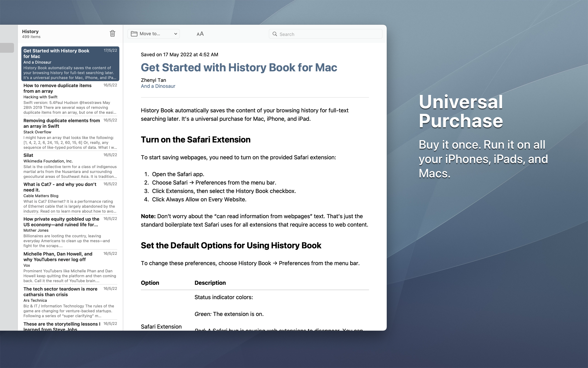Click the Hacking with Swift source label
Viewport: 588px width, 368px height.
(40, 97)
